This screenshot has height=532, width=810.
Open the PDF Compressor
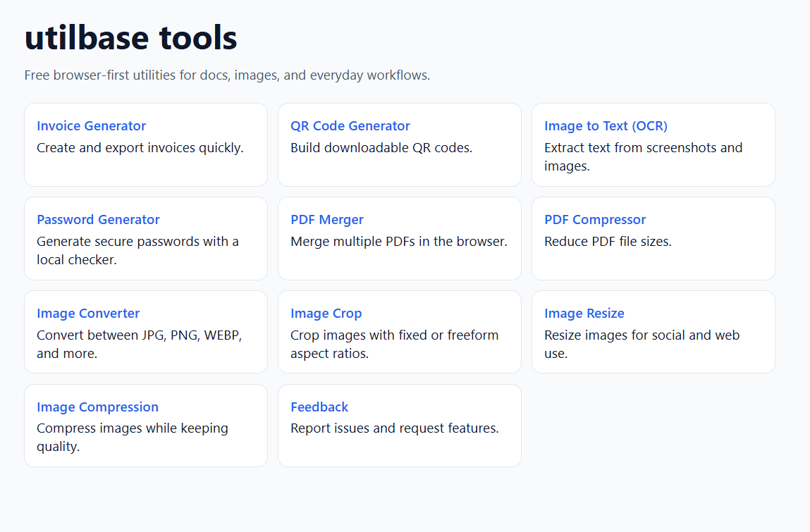click(x=594, y=219)
